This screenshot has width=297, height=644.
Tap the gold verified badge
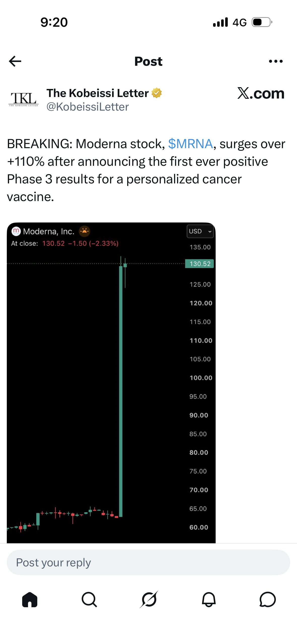tap(156, 93)
